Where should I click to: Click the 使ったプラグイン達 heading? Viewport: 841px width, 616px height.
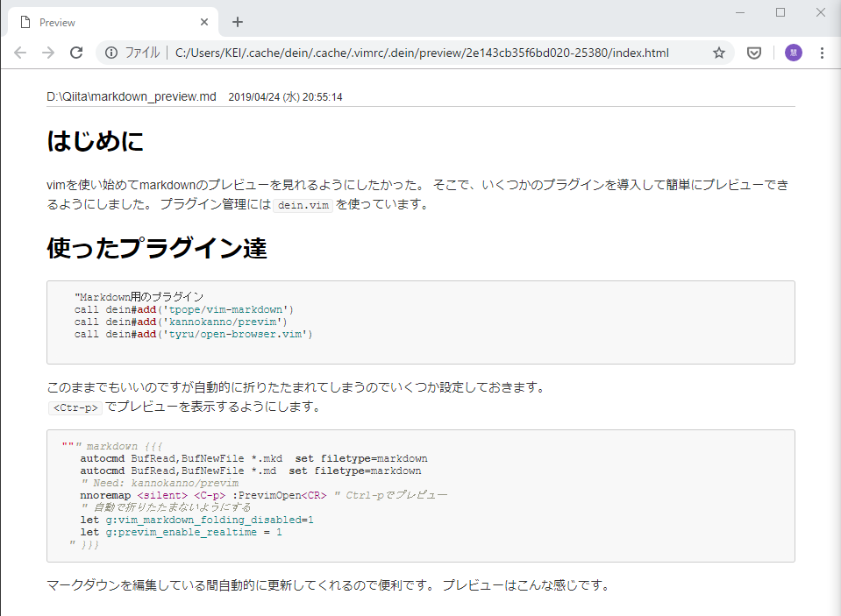(156, 249)
